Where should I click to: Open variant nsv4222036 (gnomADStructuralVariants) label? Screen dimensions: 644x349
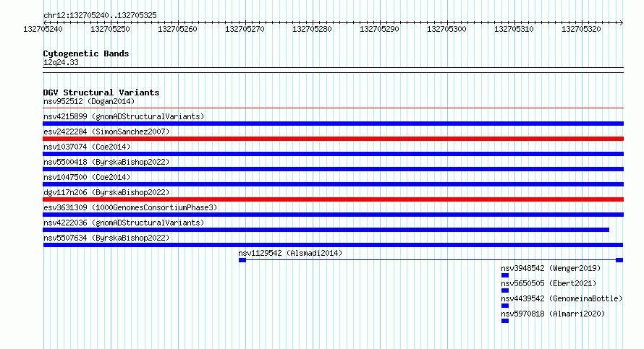tap(124, 223)
